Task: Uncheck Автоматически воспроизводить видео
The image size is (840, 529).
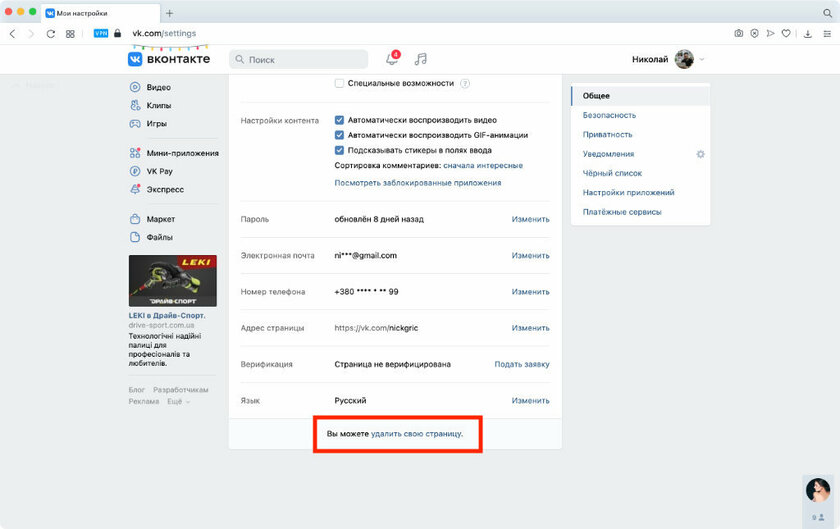Action: (x=339, y=120)
